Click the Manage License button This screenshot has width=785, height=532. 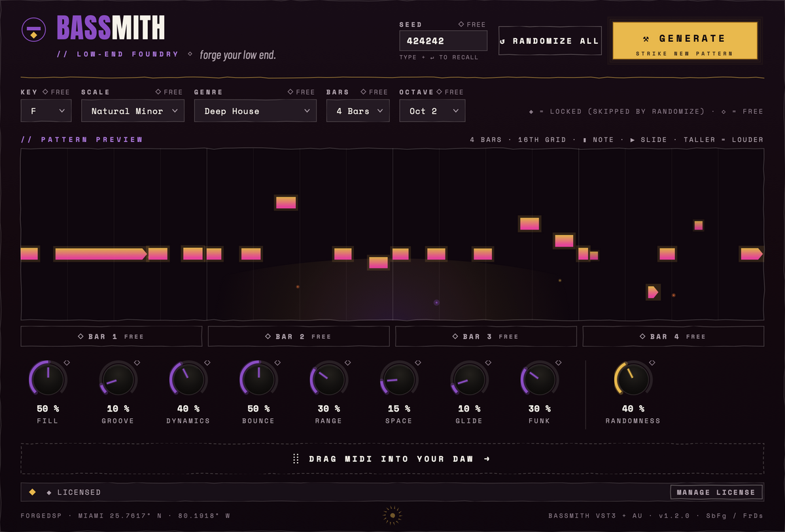point(716,492)
